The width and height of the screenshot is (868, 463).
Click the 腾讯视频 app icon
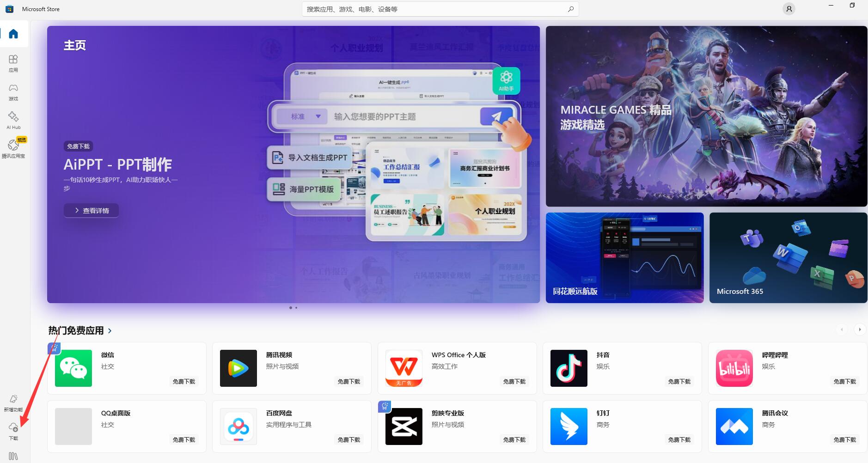(238, 368)
